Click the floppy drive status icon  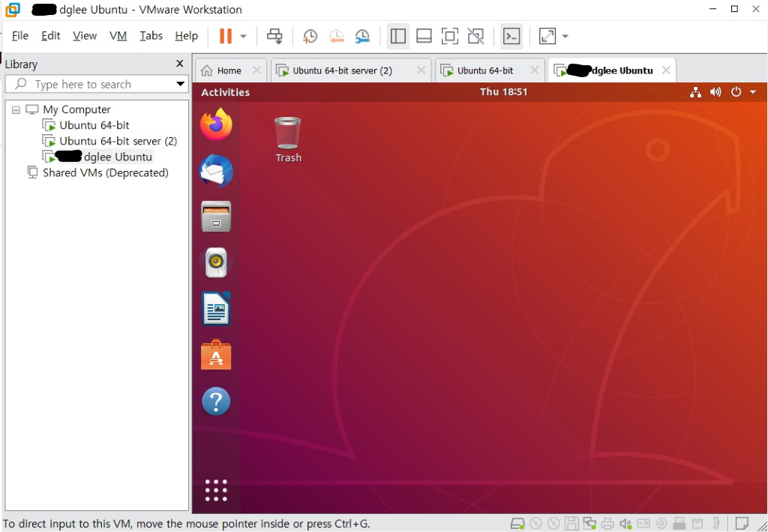[571, 524]
